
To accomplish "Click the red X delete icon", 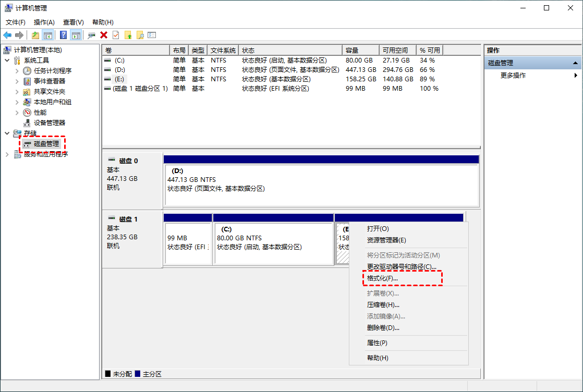I will pyautogui.click(x=104, y=35).
